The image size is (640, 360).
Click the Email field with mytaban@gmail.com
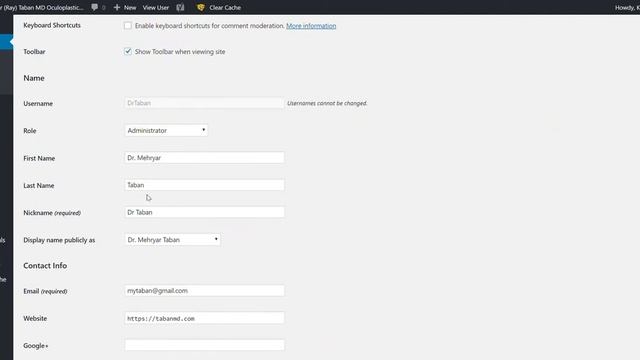(x=204, y=291)
